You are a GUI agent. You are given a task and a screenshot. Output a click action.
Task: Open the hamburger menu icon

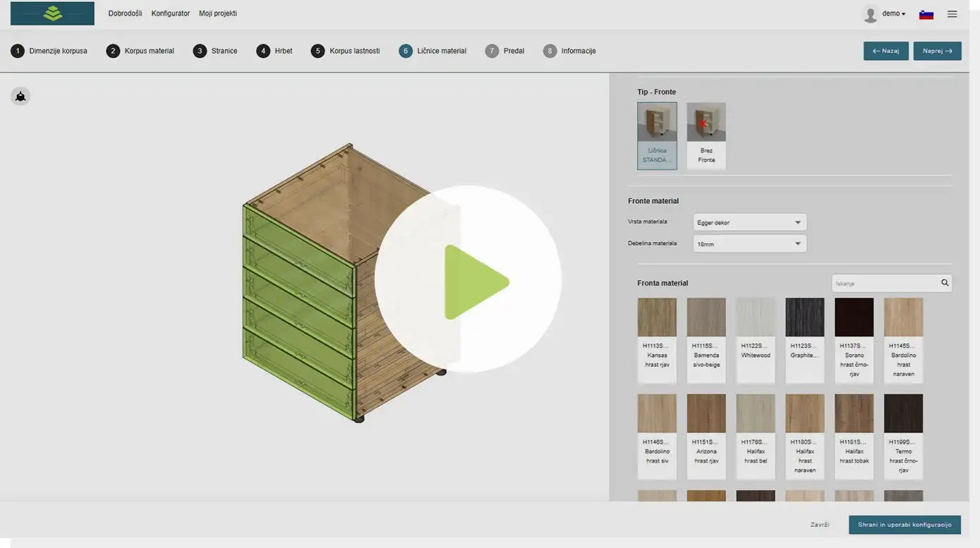point(952,14)
